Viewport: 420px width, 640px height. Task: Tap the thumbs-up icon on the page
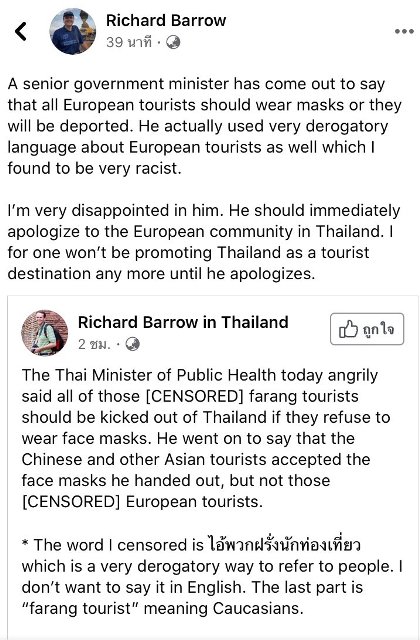pyautogui.click(x=348, y=329)
